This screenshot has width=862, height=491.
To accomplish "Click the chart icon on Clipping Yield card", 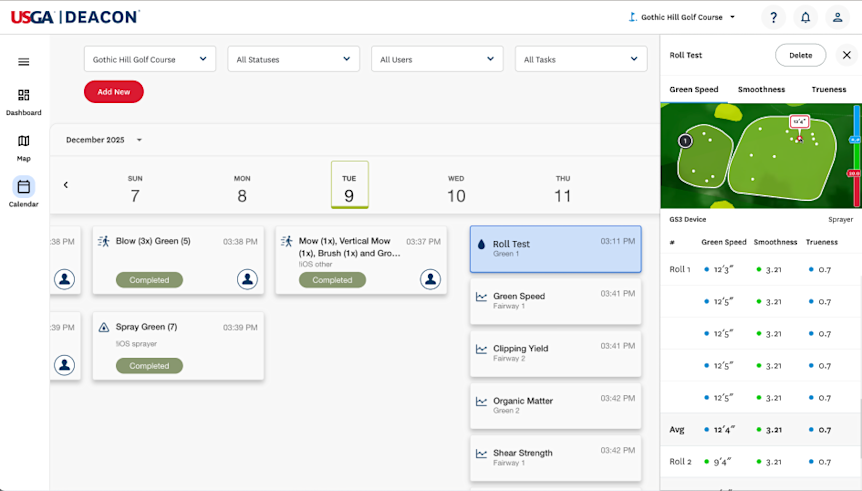I will point(482,349).
